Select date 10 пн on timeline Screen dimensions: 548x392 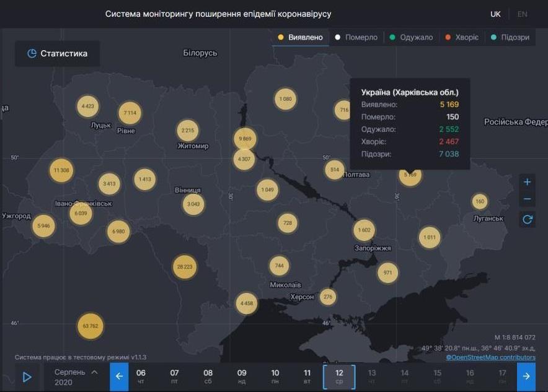coord(275,377)
